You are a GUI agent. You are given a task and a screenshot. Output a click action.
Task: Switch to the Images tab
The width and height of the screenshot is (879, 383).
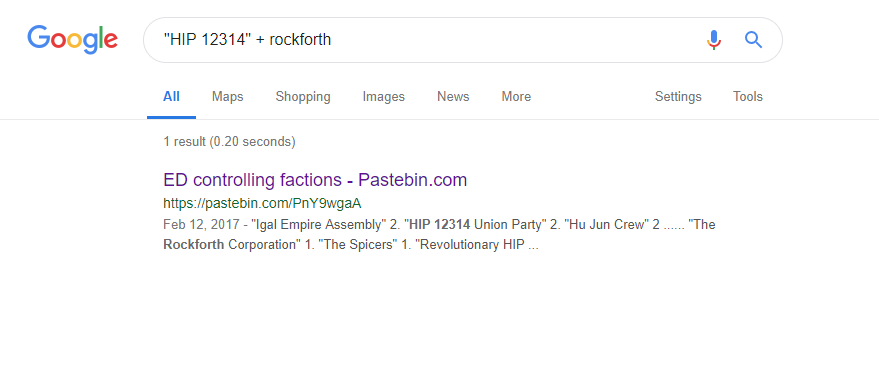383,96
